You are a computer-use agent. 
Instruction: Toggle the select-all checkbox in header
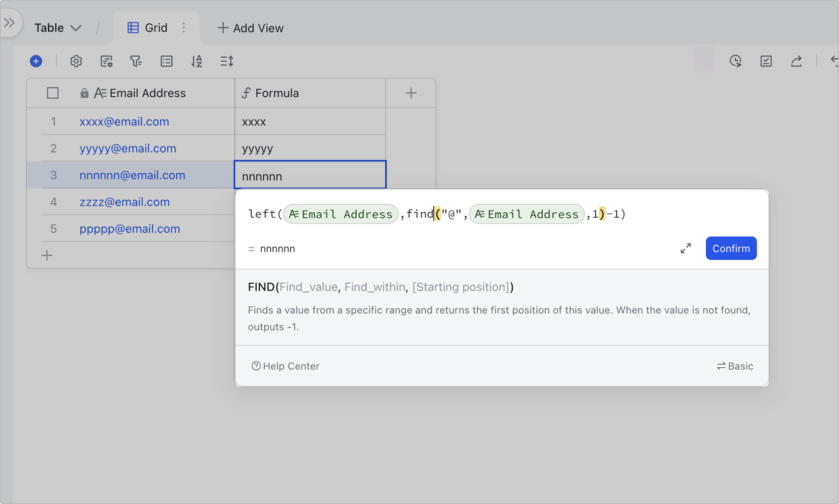pos(53,93)
